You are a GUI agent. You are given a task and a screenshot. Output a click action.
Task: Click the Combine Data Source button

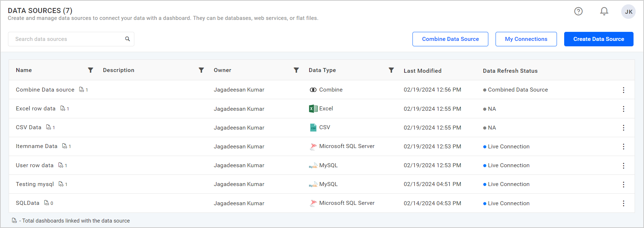(450, 39)
